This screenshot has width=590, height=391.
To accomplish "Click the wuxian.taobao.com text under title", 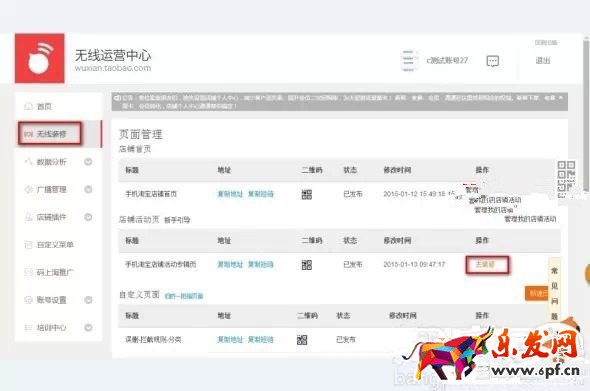I will click(113, 68).
